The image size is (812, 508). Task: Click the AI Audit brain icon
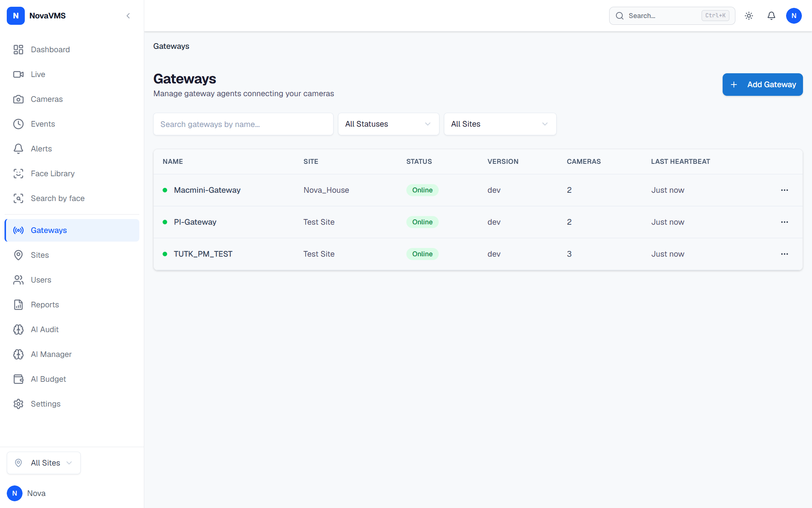click(x=18, y=330)
